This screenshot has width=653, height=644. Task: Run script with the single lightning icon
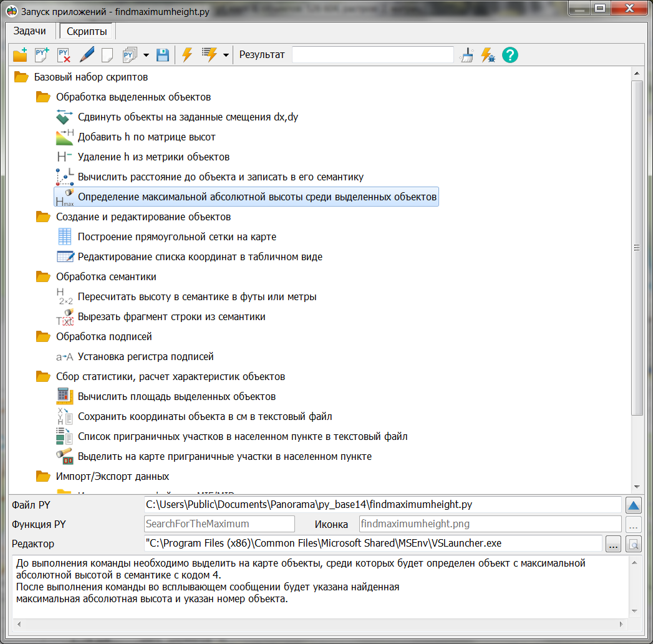[x=186, y=55]
